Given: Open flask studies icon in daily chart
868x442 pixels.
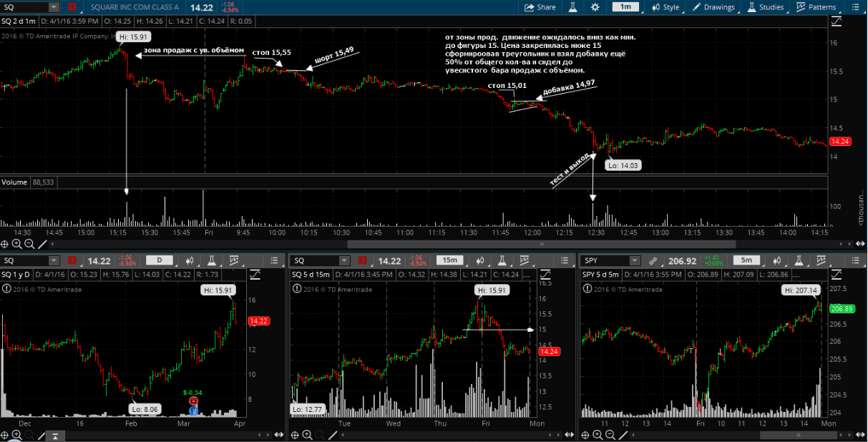Looking at the screenshot, I should pyautogui.click(x=213, y=261).
